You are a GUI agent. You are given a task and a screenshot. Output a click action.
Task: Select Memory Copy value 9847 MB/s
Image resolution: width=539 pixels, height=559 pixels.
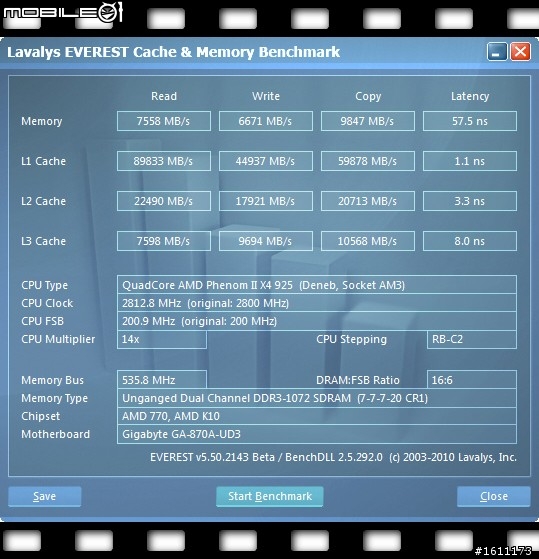pos(368,121)
